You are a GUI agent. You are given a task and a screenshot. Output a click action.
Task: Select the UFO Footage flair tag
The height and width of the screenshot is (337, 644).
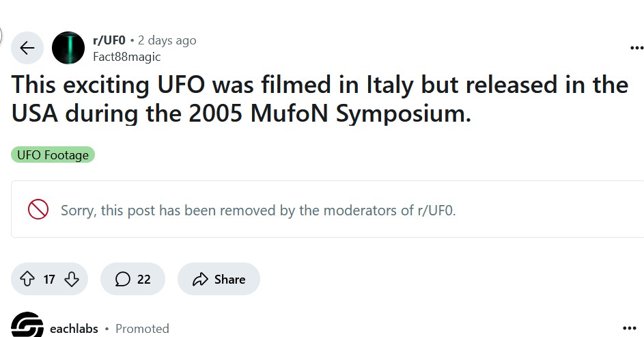click(x=53, y=155)
